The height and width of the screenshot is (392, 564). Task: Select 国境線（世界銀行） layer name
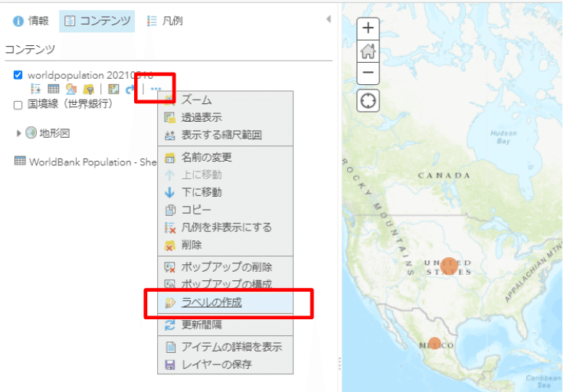[70, 104]
